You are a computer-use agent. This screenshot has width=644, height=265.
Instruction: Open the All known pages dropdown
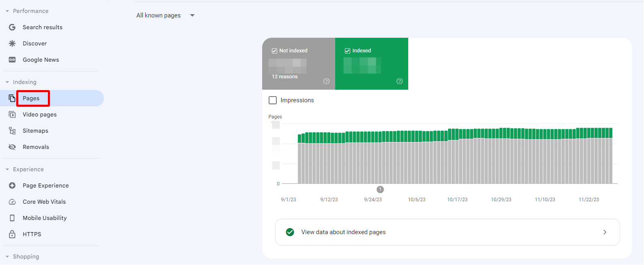click(x=166, y=15)
